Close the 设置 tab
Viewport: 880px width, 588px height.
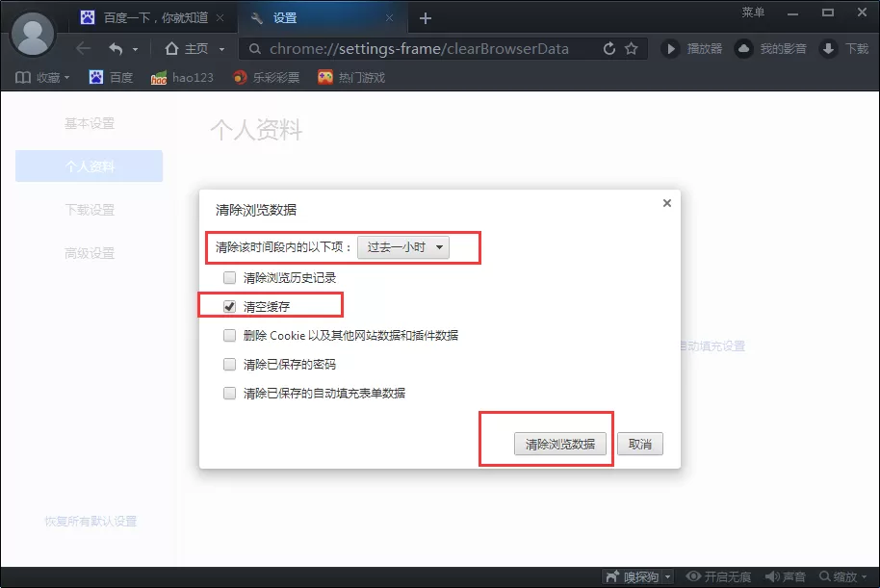pos(389,18)
